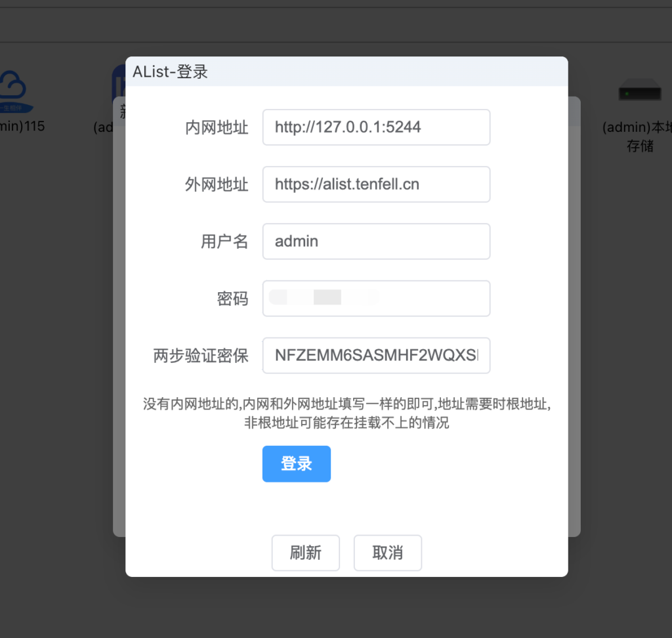This screenshot has height=638, width=672.
Task: Click the hint text about 根地址 requirement
Action: [346, 414]
